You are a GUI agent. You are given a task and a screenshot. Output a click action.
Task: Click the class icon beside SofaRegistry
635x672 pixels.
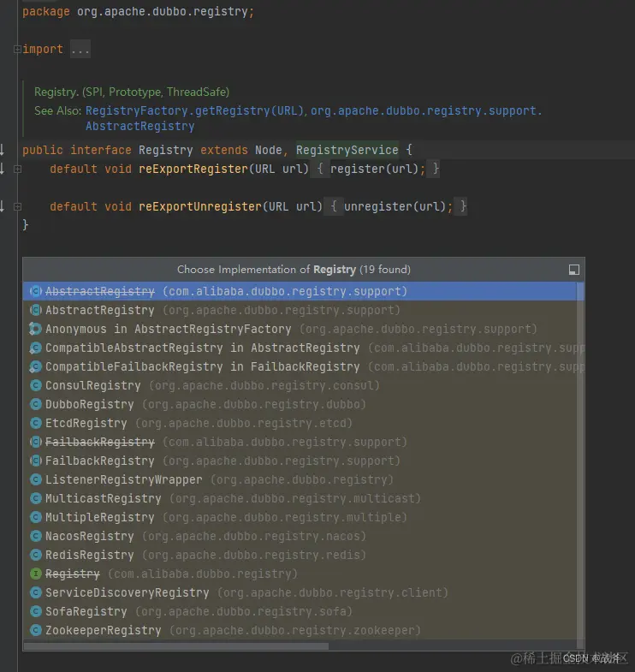coord(36,611)
